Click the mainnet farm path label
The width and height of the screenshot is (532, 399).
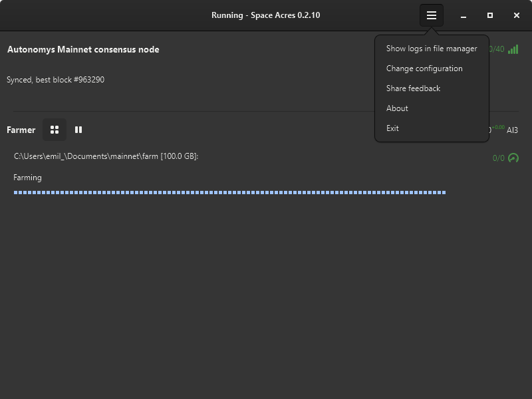106,156
